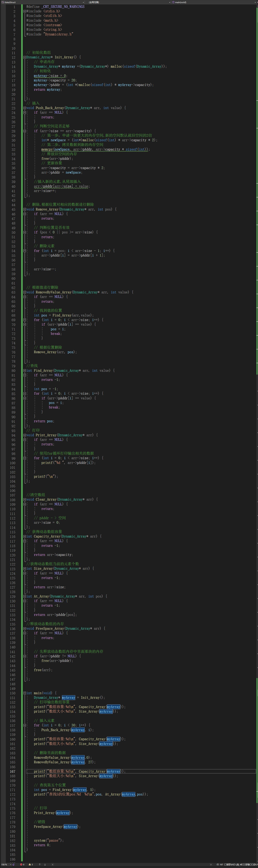Click 'RemoveByValue_Array(myArray, 27);' line
The width and height of the screenshot is (258, 868).
[x=65, y=762]
